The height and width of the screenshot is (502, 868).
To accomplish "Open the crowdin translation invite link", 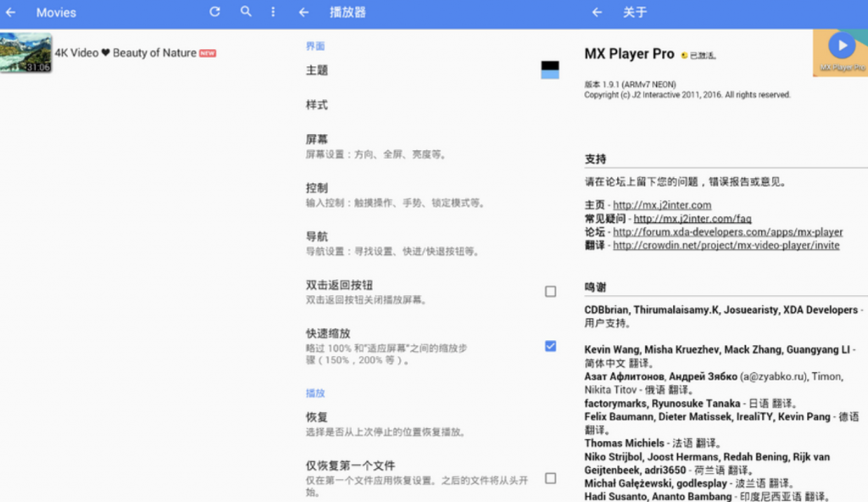I will coord(726,245).
